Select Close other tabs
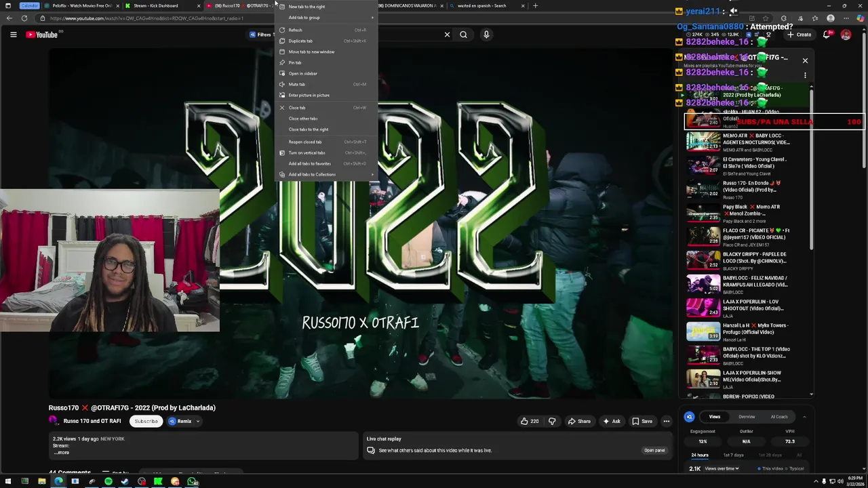 (325, 119)
